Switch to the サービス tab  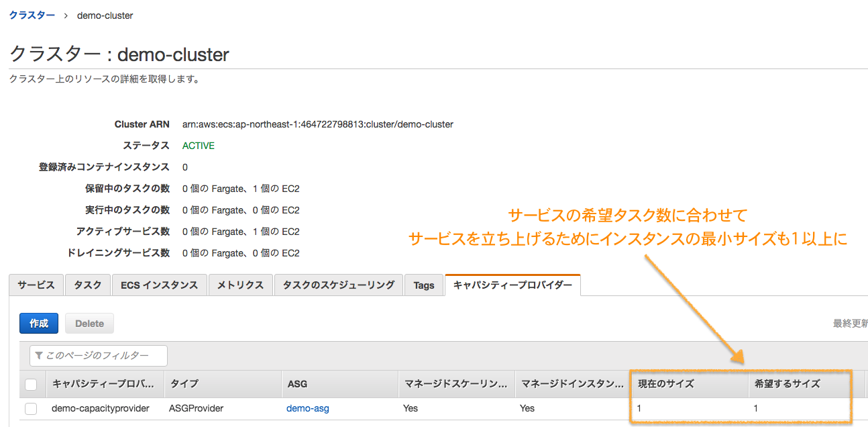tap(36, 285)
